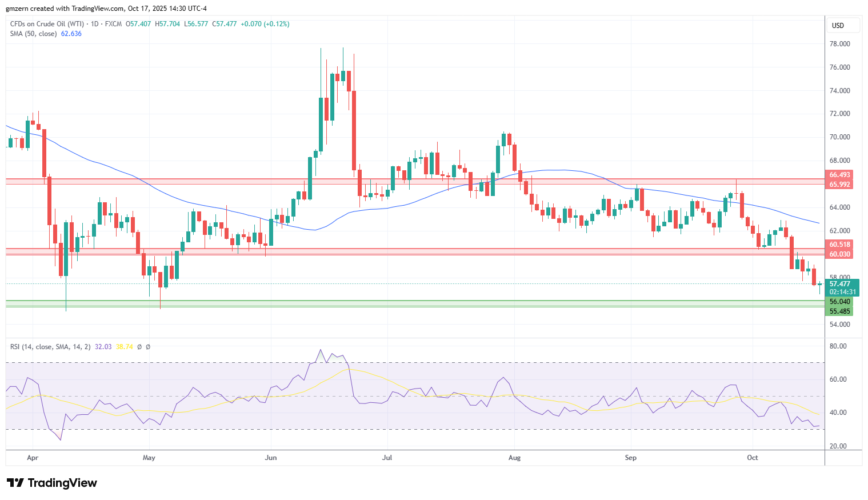Click the close value C57.477 in the legend
The height and width of the screenshot is (500, 868).
224,24
